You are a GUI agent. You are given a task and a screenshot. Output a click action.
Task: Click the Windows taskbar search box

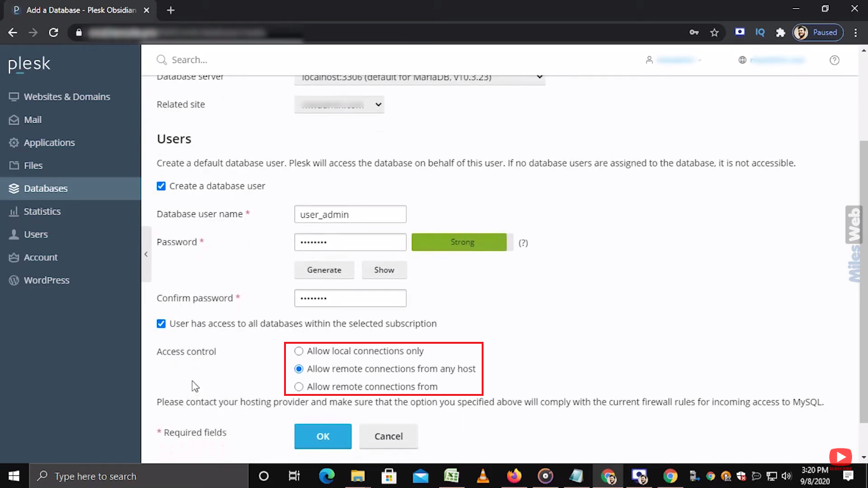138,476
